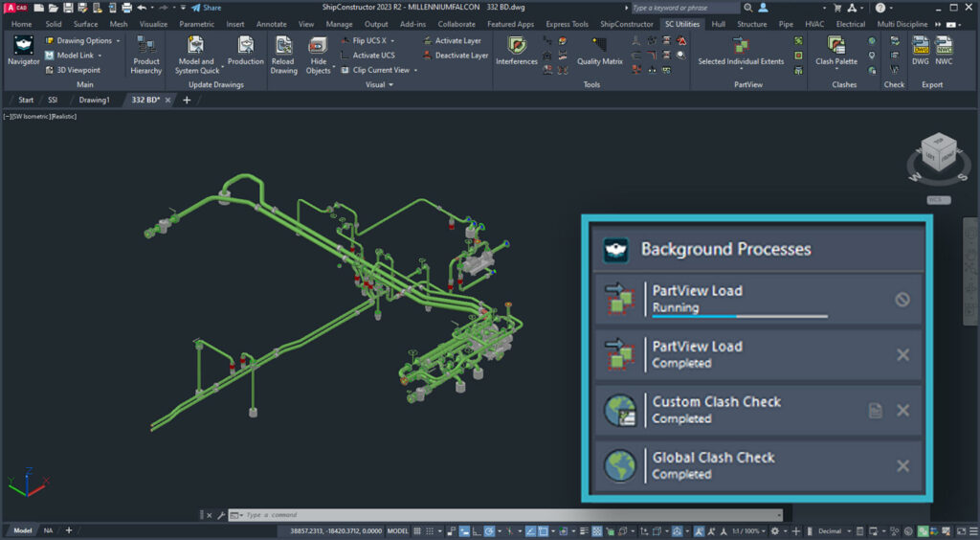Dismiss the Global Clash Check entry
The height and width of the screenshot is (540, 980).
coord(903,465)
